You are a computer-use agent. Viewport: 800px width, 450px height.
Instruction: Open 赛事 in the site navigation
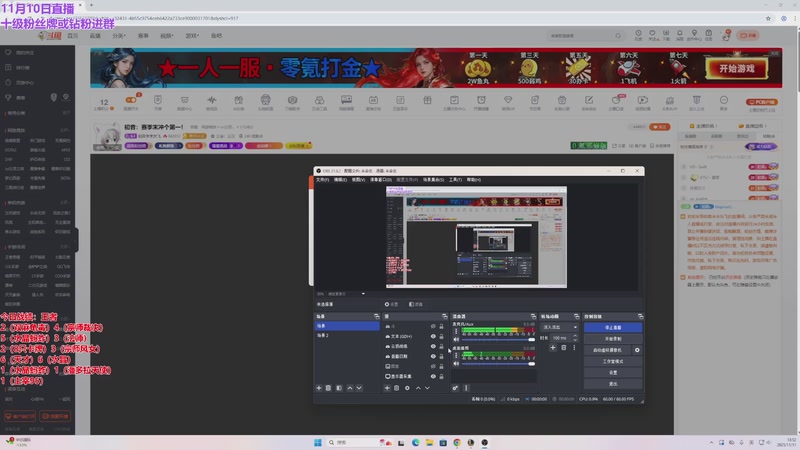coord(143,36)
